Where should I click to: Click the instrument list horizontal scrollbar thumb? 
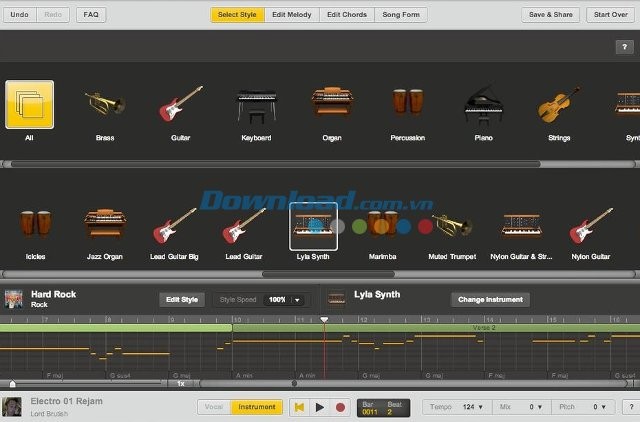coord(328,274)
